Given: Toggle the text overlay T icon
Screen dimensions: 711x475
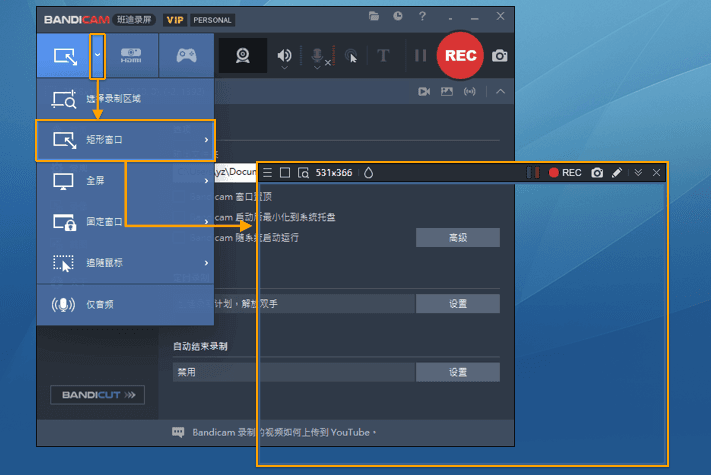Looking at the screenshot, I should pyautogui.click(x=383, y=56).
